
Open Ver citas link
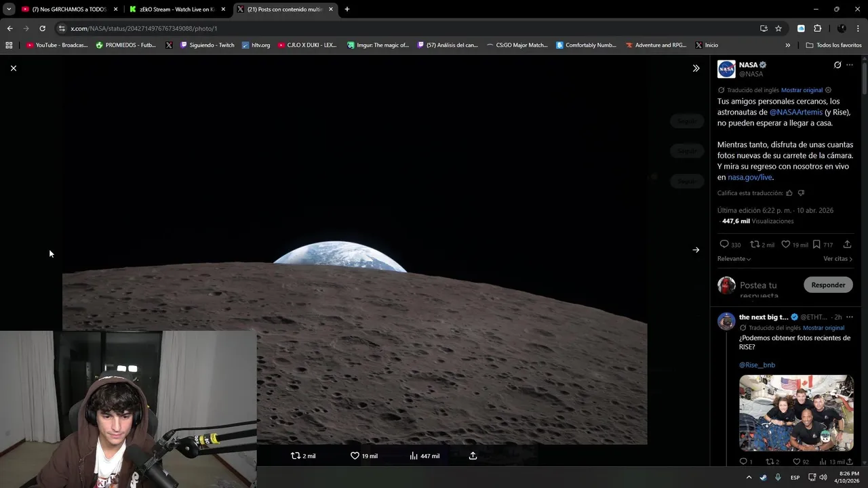click(x=837, y=259)
